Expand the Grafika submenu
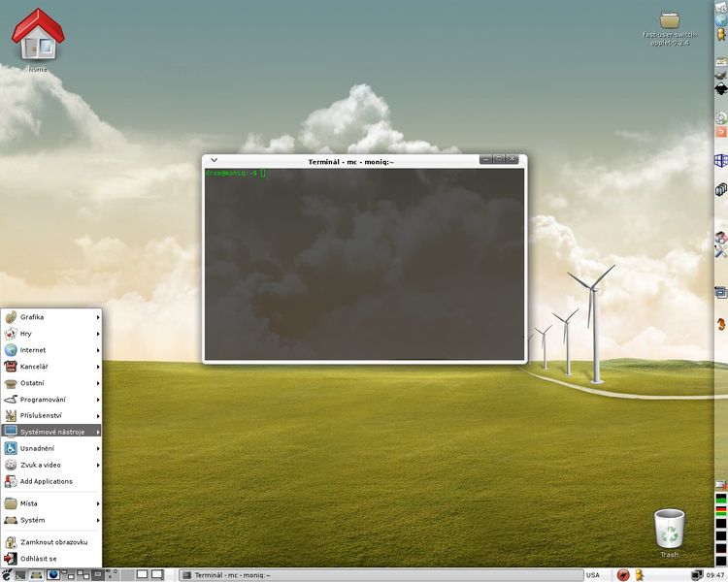This screenshot has width=728, height=582. pos(51,317)
